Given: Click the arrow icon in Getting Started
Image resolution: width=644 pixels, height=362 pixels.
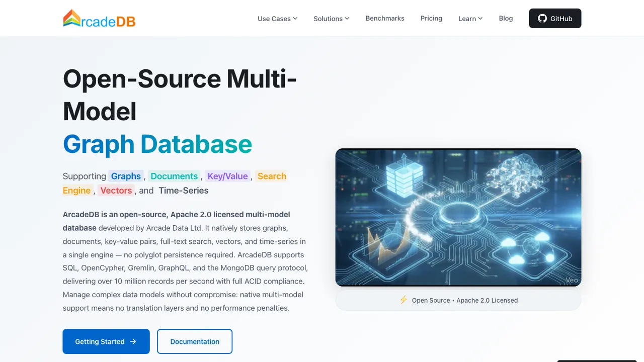Looking at the screenshot, I should coord(133,341).
